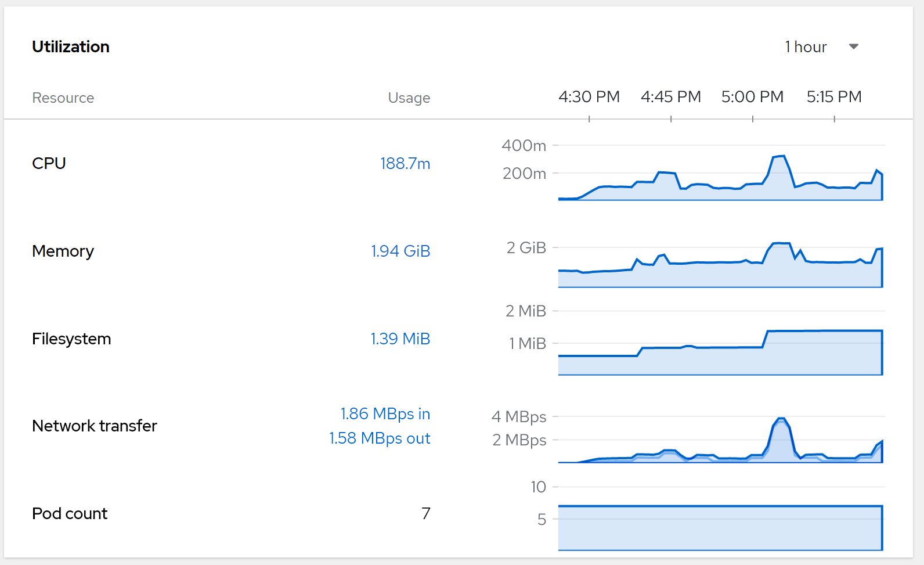The width and height of the screenshot is (924, 565).
Task: Select the 1.86 MBps in network link
Action: [385, 414]
